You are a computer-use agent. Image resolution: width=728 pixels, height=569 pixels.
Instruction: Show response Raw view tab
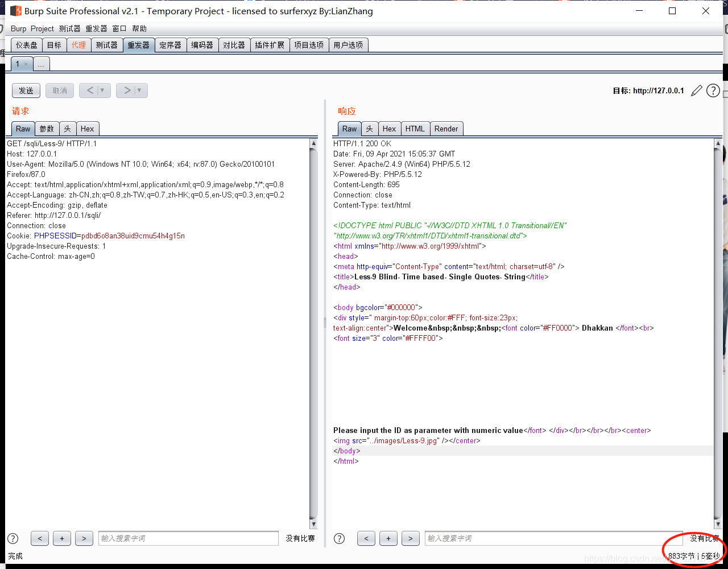point(350,129)
